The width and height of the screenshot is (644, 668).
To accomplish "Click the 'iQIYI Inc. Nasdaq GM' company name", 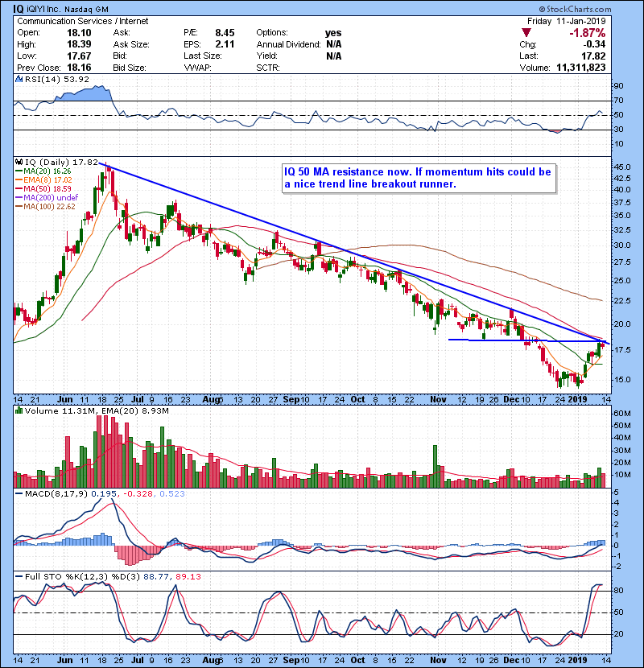I will point(68,9).
